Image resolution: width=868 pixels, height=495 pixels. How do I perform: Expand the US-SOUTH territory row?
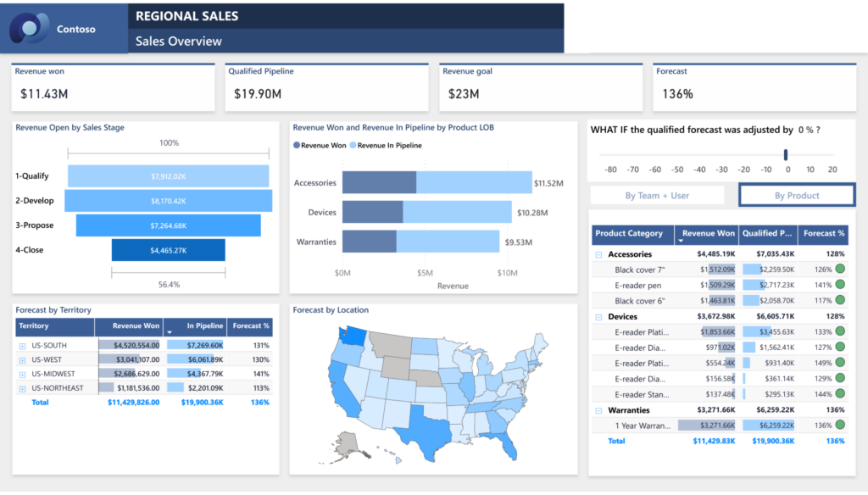(21, 346)
